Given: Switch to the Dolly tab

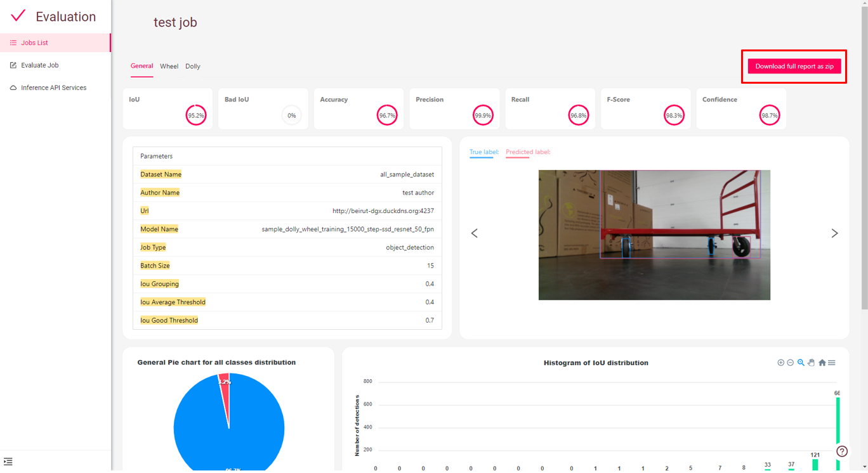Looking at the screenshot, I should pos(193,66).
